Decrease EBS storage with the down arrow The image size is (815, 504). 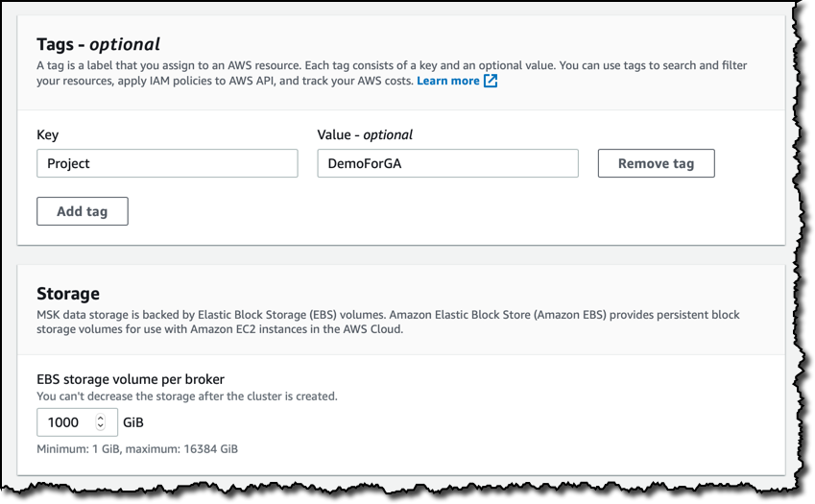pyautogui.click(x=101, y=425)
